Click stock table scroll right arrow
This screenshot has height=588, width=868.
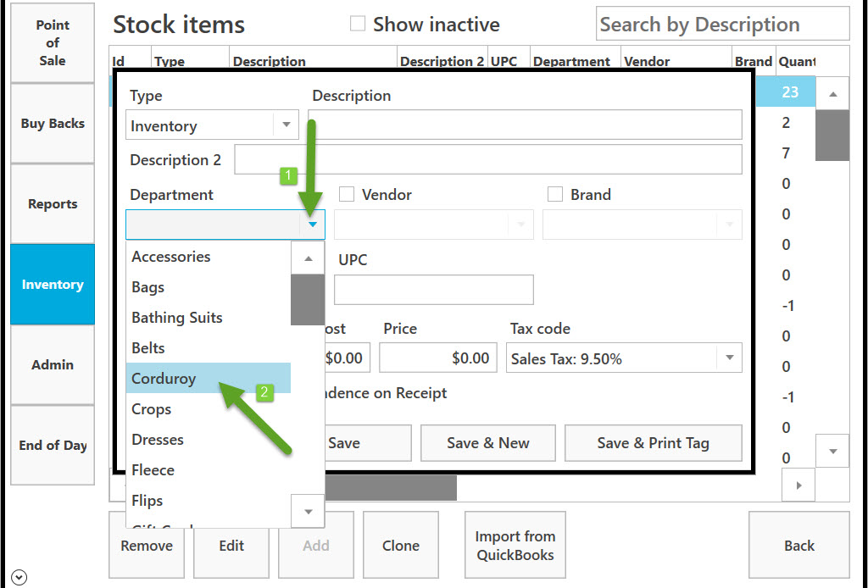click(798, 485)
